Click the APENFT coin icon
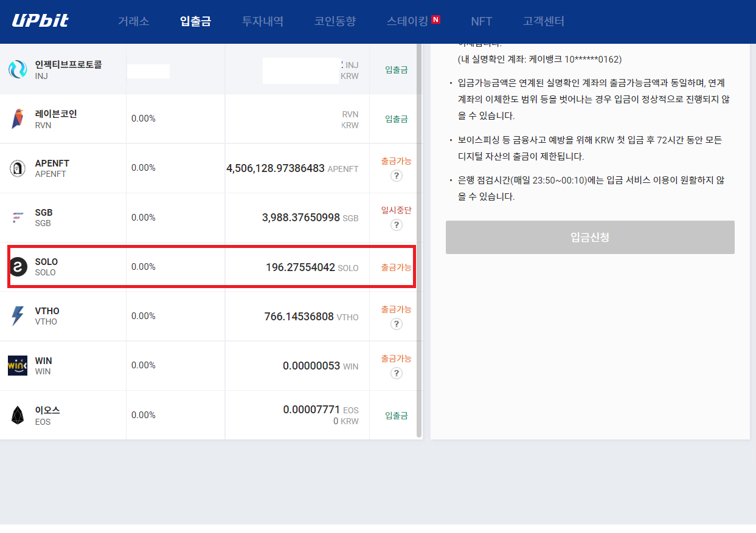The image size is (756, 533). point(18,168)
